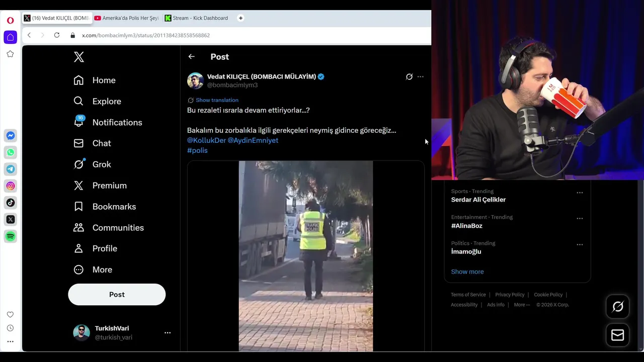Click the #polis hashtag link

point(197,150)
